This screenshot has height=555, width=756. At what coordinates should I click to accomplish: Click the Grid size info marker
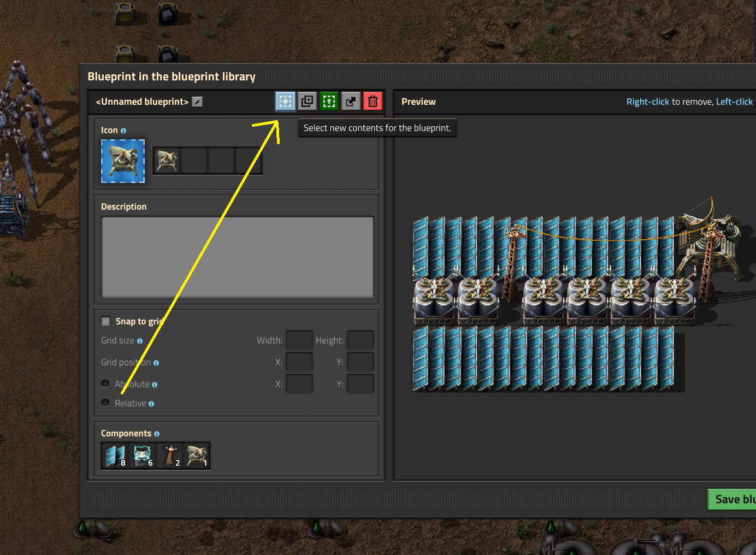pyautogui.click(x=140, y=341)
